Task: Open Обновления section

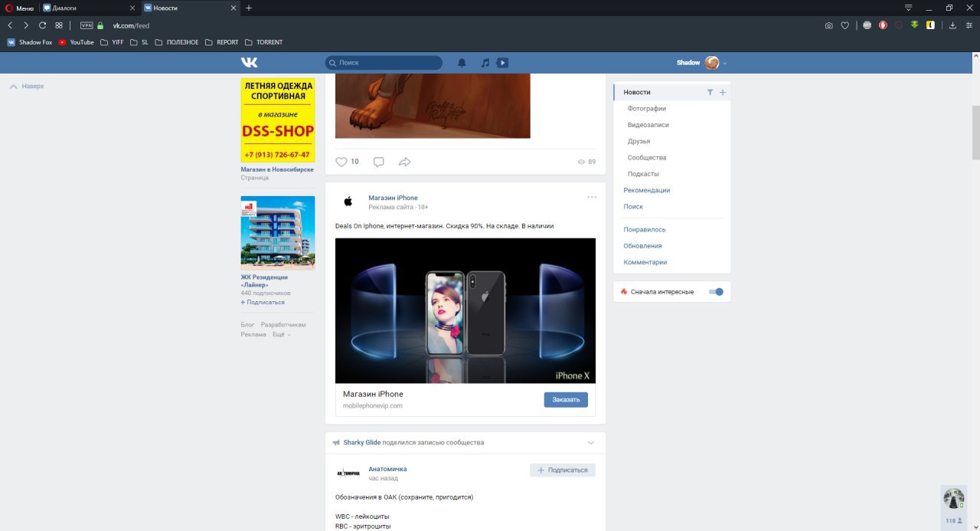Action: pos(642,246)
